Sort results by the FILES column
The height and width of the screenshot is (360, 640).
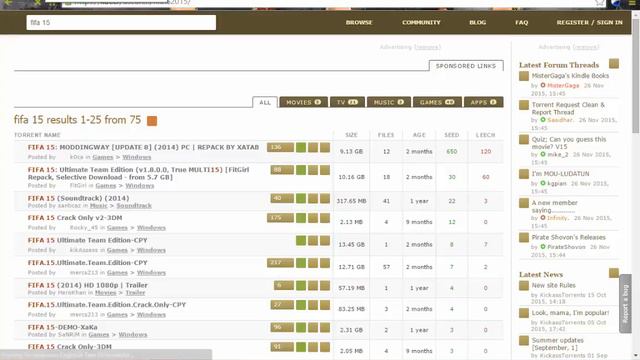(386, 135)
